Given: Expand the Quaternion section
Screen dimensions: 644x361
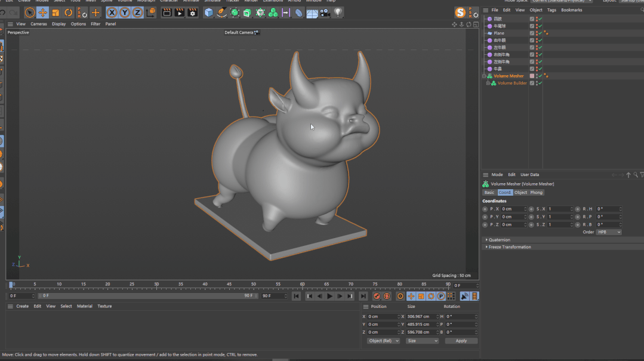Looking at the screenshot, I should (500, 240).
